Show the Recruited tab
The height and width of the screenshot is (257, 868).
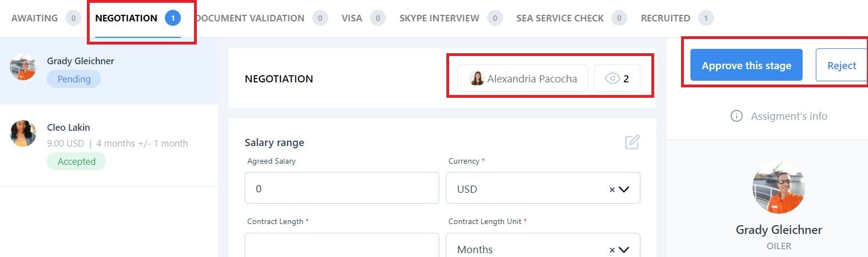point(665,18)
